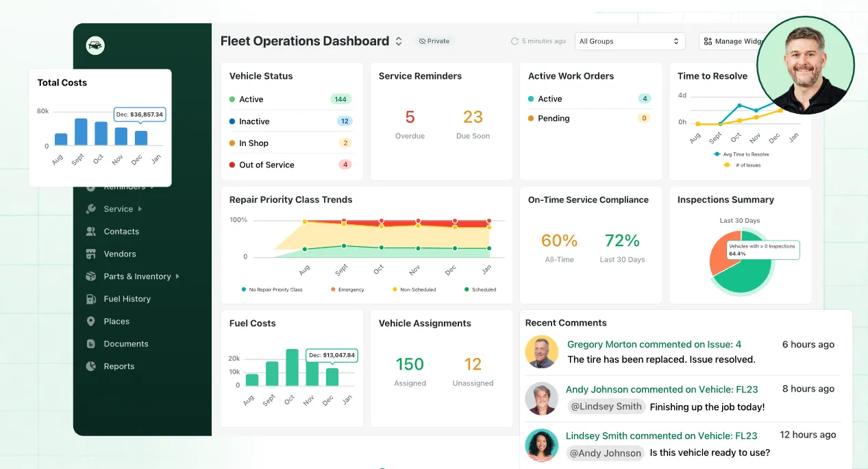The image size is (868, 469).
Task: Expand the Parts & Inventory submenu
Action: pyautogui.click(x=137, y=276)
